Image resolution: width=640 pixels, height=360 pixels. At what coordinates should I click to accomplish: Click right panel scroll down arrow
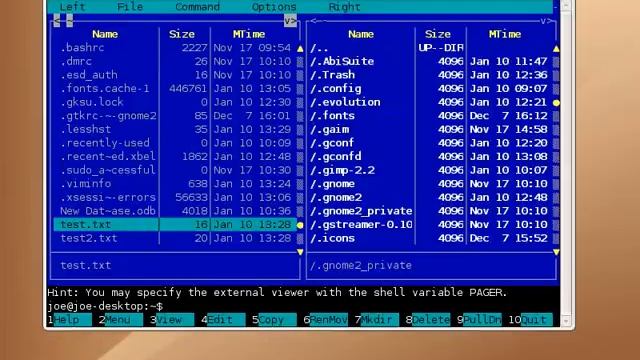click(556, 252)
